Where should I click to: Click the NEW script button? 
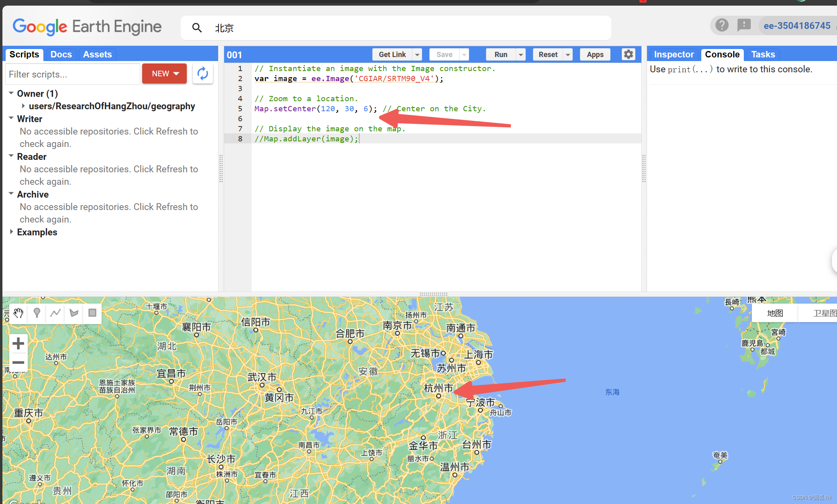[x=164, y=73]
